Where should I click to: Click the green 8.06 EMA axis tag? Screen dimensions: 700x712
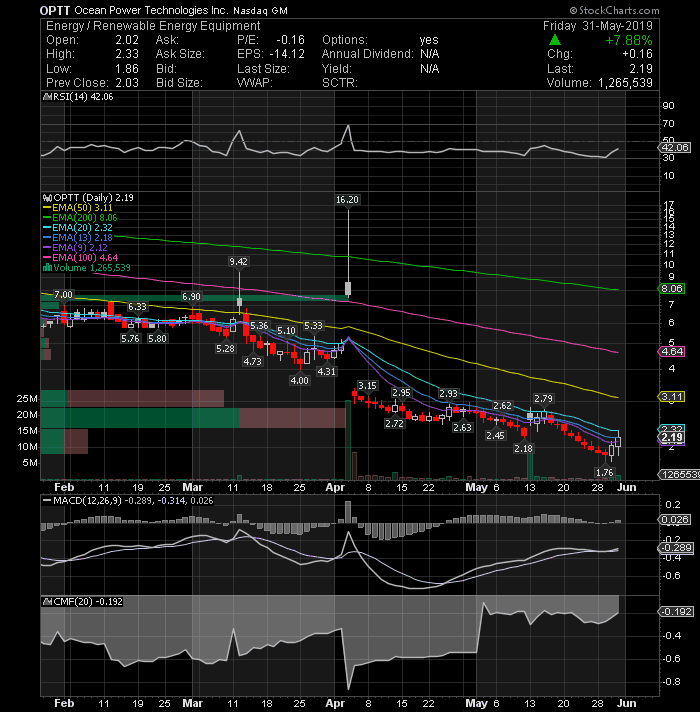pyautogui.click(x=671, y=289)
